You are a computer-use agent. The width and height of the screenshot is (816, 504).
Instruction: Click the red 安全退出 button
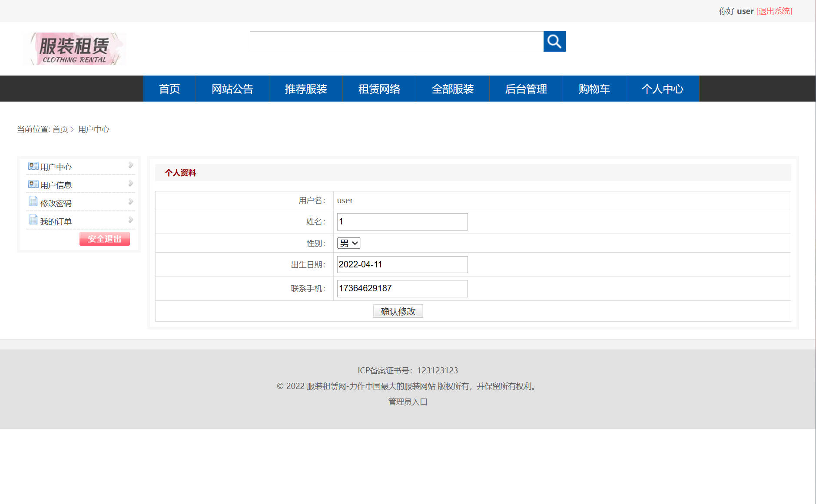tap(104, 238)
